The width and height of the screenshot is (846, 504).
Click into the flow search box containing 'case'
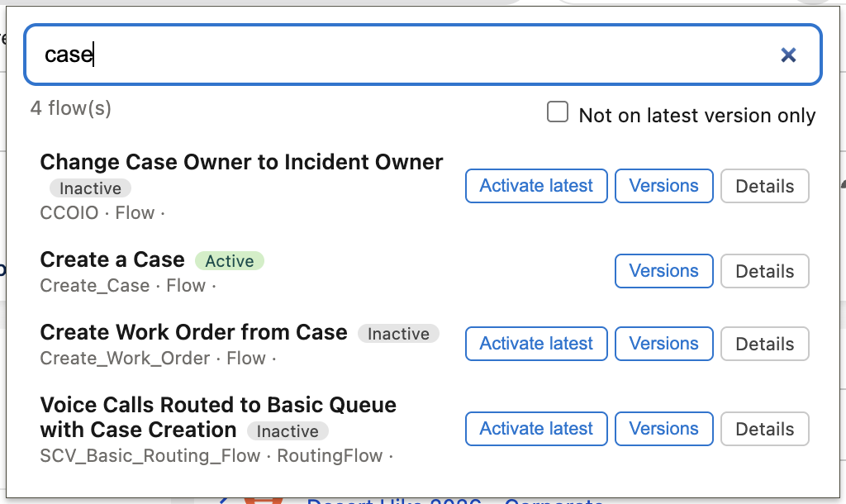pos(422,55)
